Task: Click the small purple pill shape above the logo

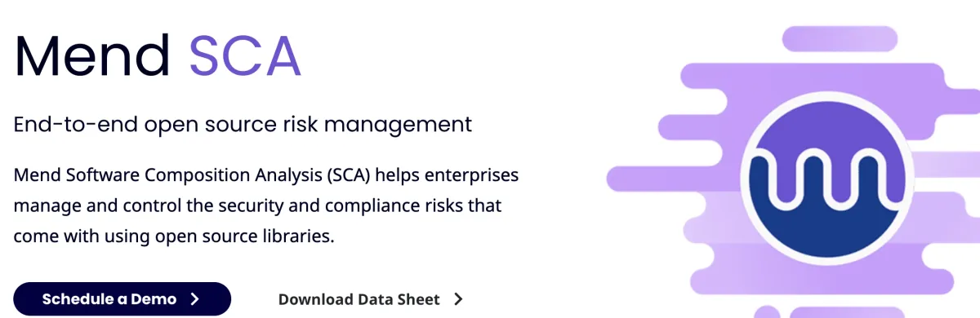Action: pyautogui.click(x=840, y=38)
